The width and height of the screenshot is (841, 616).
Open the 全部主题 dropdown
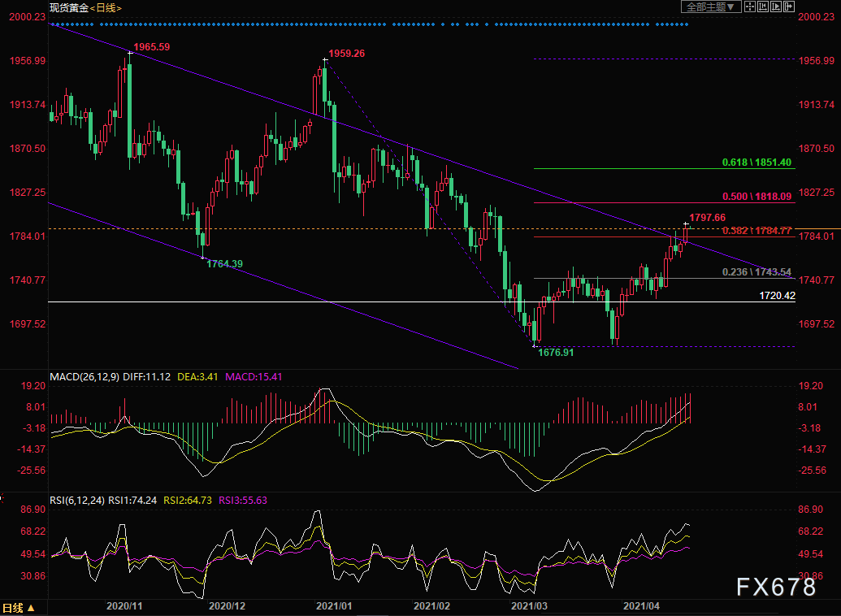point(711,7)
